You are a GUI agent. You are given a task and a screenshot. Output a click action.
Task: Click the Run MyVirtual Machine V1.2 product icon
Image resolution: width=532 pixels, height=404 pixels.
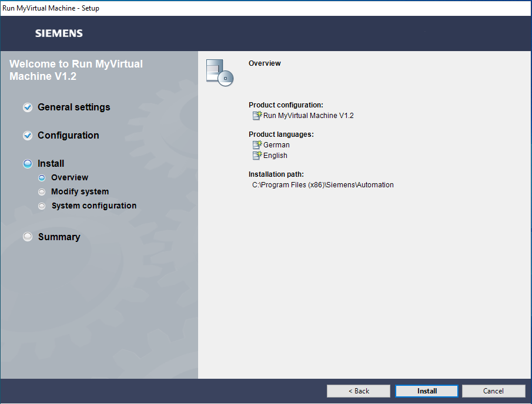click(x=257, y=116)
